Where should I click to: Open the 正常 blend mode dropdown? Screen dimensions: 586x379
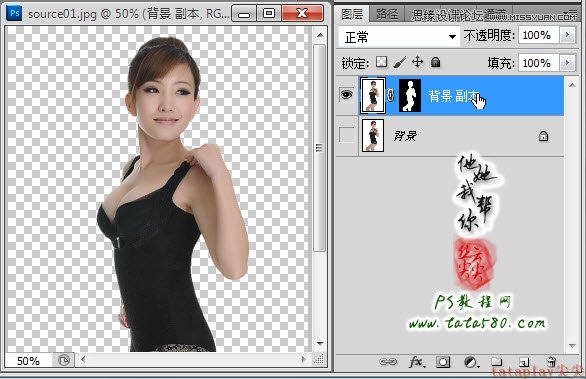pyautogui.click(x=399, y=37)
